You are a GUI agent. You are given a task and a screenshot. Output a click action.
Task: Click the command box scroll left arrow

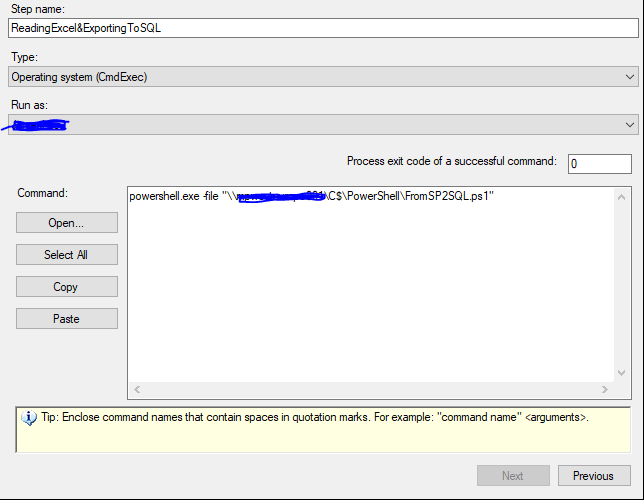click(137, 389)
